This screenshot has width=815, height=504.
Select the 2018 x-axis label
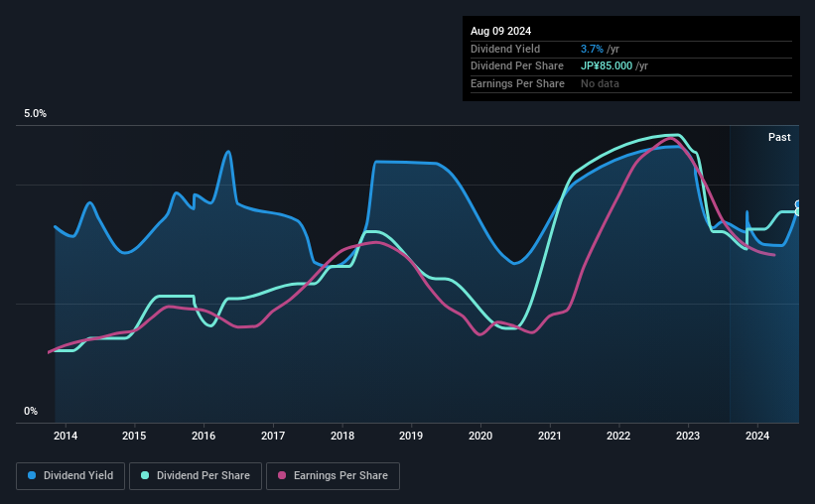tap(342, 436)
